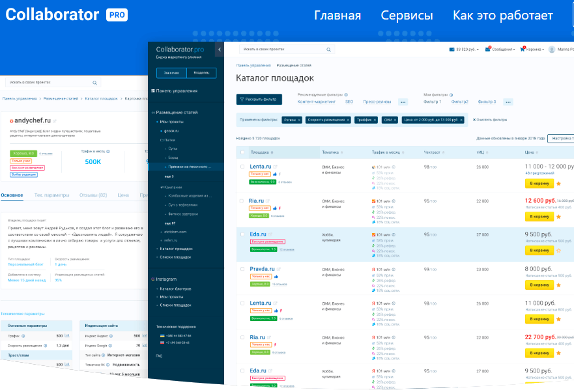Click the catalog search field

click(x=287, y=49)
